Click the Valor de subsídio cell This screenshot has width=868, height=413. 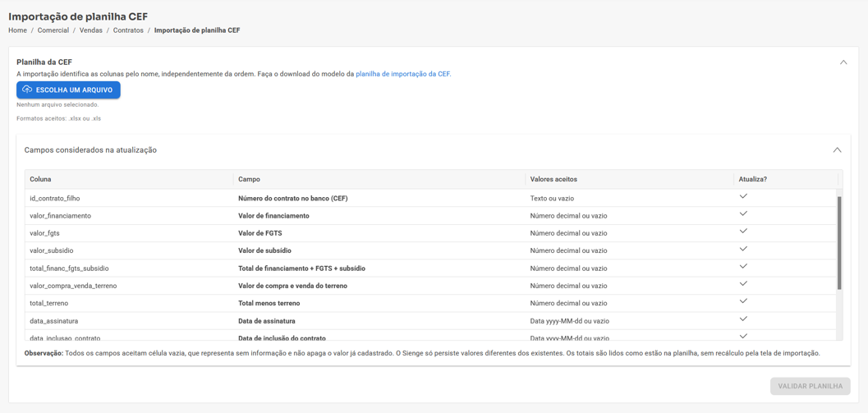379,250
